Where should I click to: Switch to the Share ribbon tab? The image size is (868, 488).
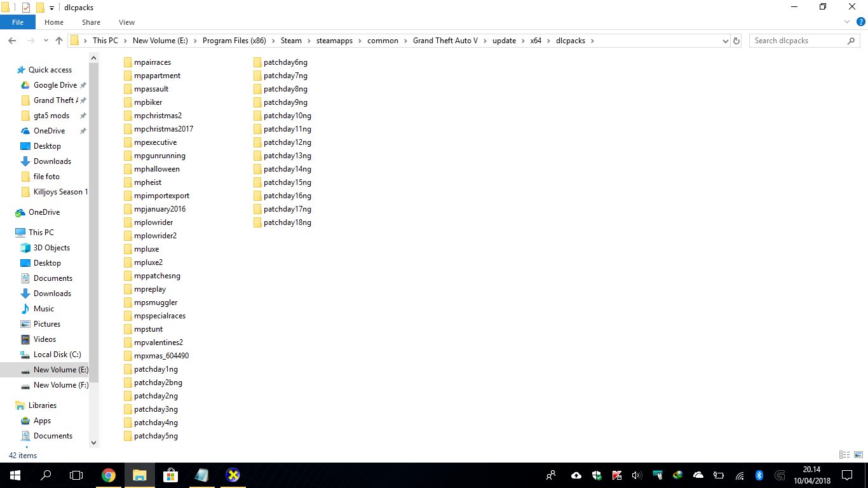(x=91, y=22)
